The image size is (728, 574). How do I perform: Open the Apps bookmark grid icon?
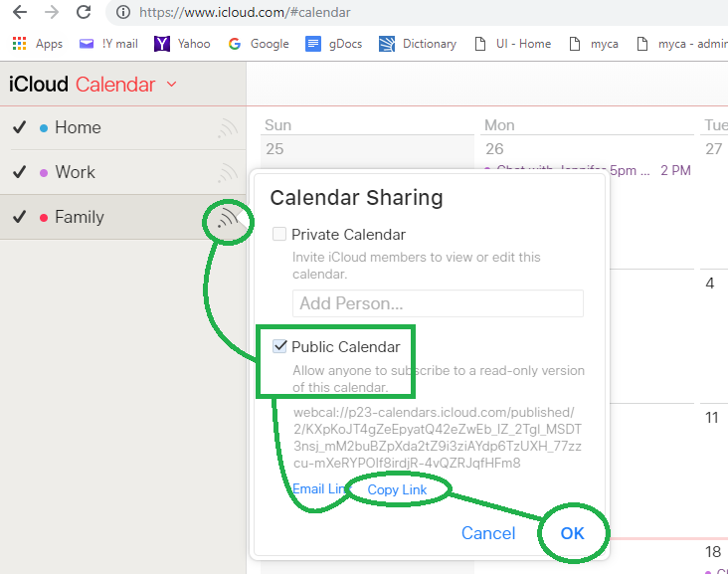pos(19,44)
